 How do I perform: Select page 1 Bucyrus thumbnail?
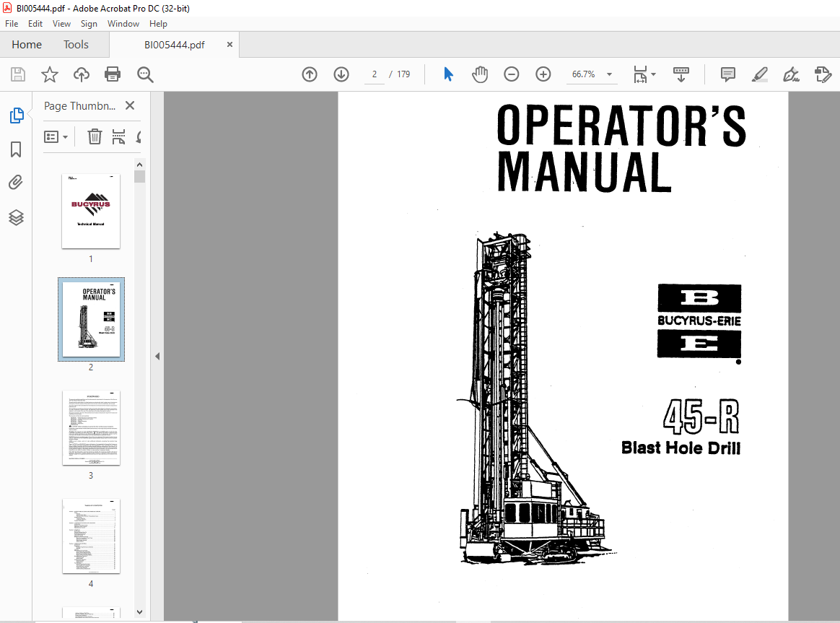91,211
